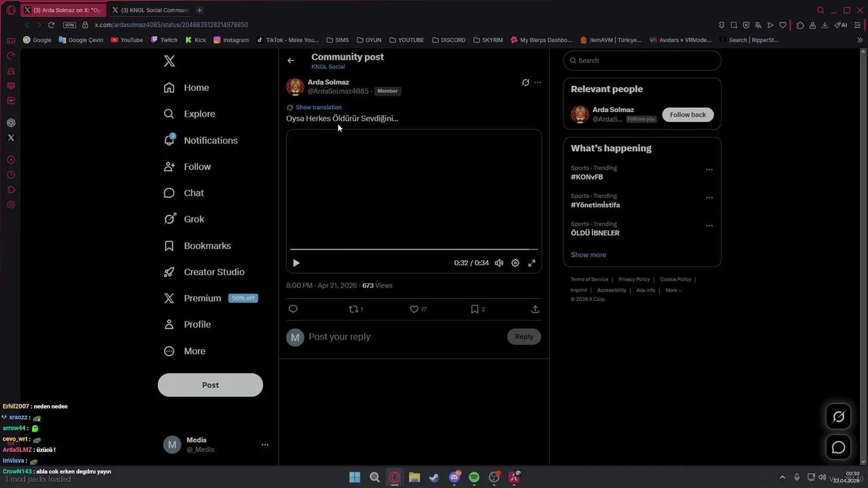This screenshot has width=868, height=488.
Task: Click the Reply button
Action: point(524,337)
